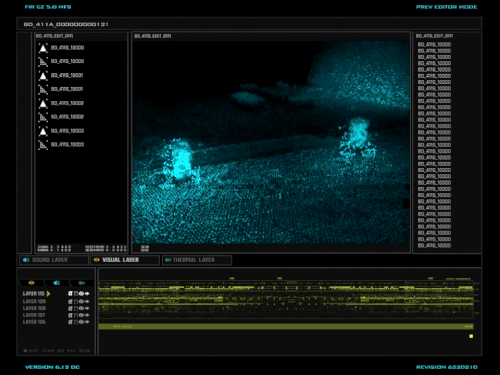This screenshot has height=375, width=500.
Task: Click the right arrow on Layer 108 row
Action: coord(87,308)
